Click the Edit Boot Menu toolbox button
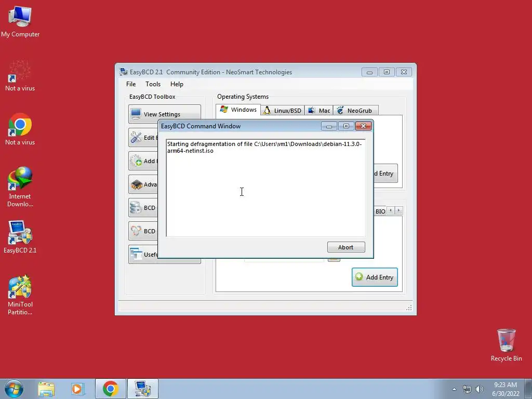The image size is (532, 399). [x=143, y=137]
